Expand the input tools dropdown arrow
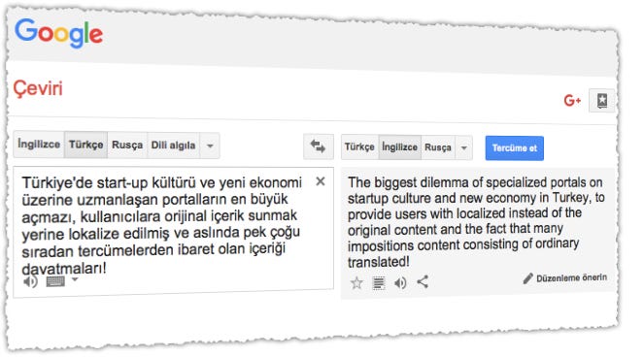 [x=75, y=279]
